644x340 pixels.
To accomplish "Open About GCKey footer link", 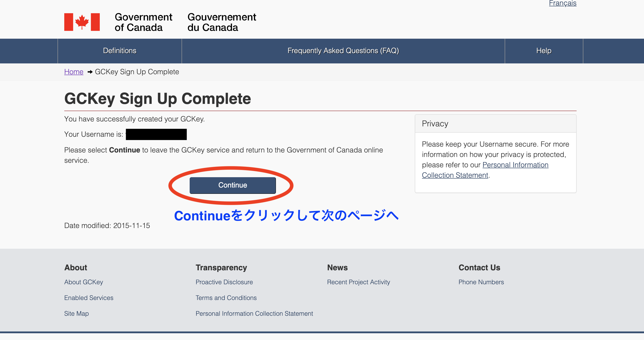I will [84, 282].
